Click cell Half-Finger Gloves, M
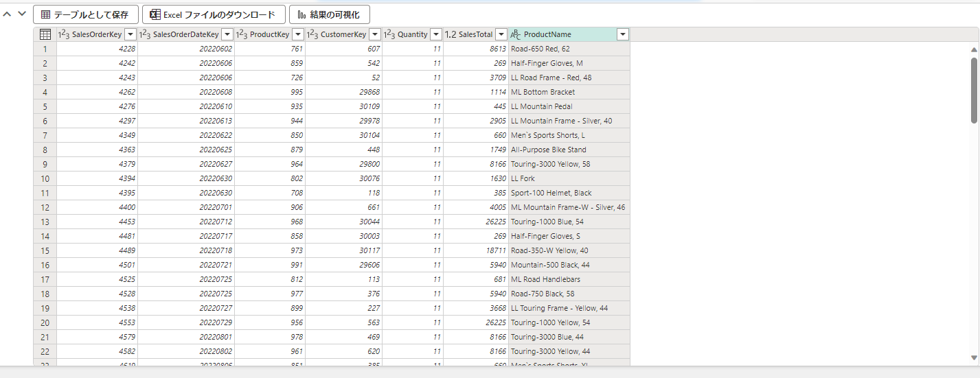Viewport: 980px width, 378px height. 569,63
